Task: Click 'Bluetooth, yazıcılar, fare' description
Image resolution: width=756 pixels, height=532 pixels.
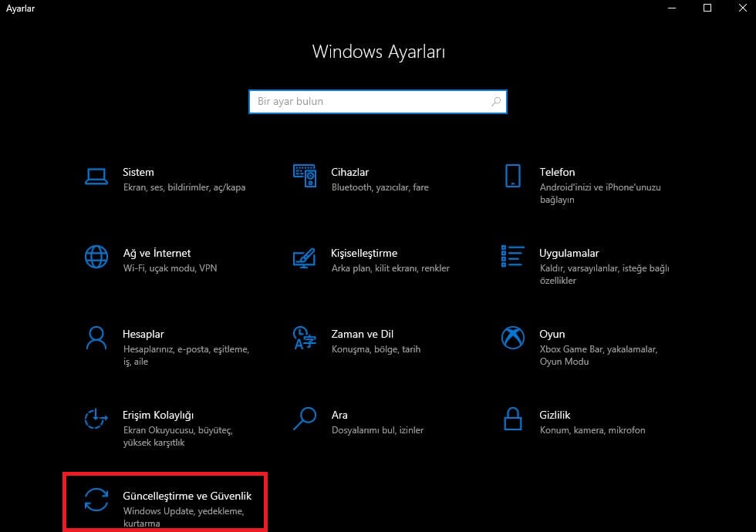Action: coord(380,187)
